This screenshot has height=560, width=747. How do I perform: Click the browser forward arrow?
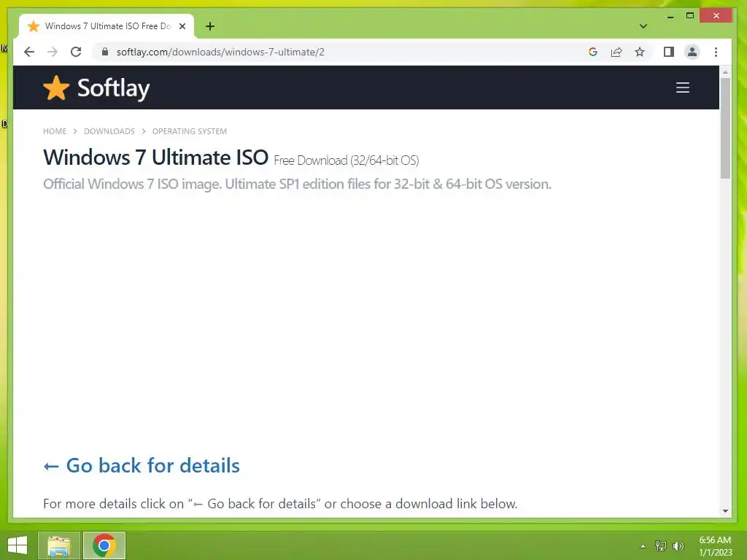[53, 52]
